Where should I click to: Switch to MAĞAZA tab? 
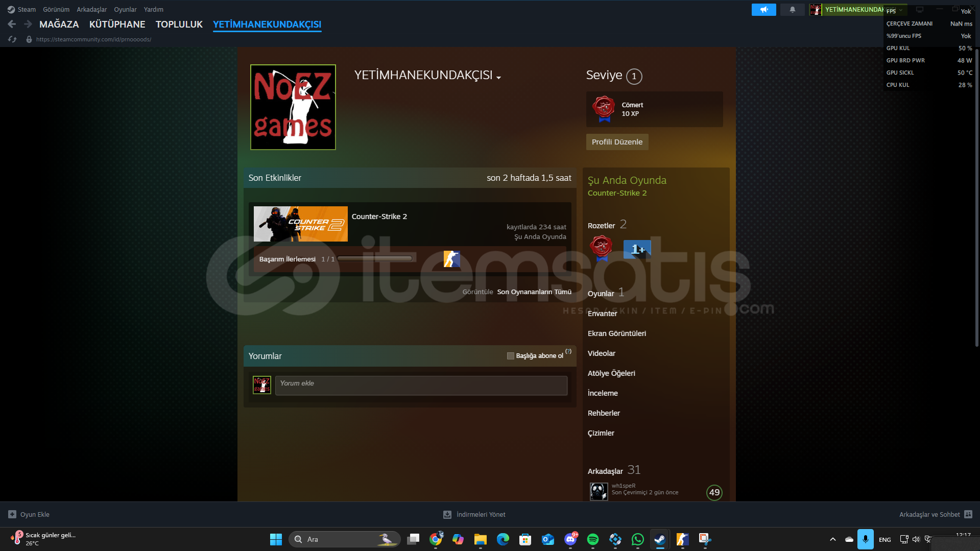(x=59, y=24)
